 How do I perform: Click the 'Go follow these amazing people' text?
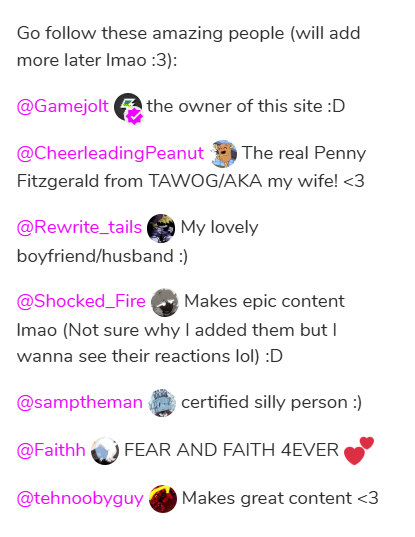click(151, 34)
